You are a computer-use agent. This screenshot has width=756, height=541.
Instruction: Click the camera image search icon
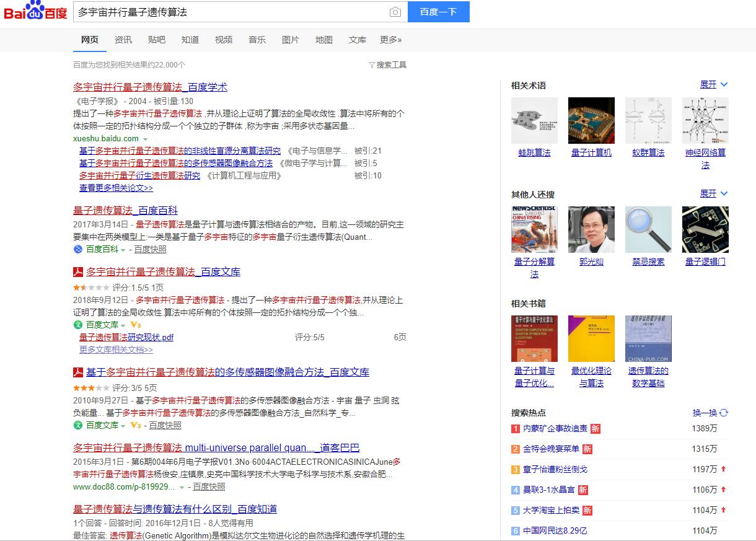(395, 12)
